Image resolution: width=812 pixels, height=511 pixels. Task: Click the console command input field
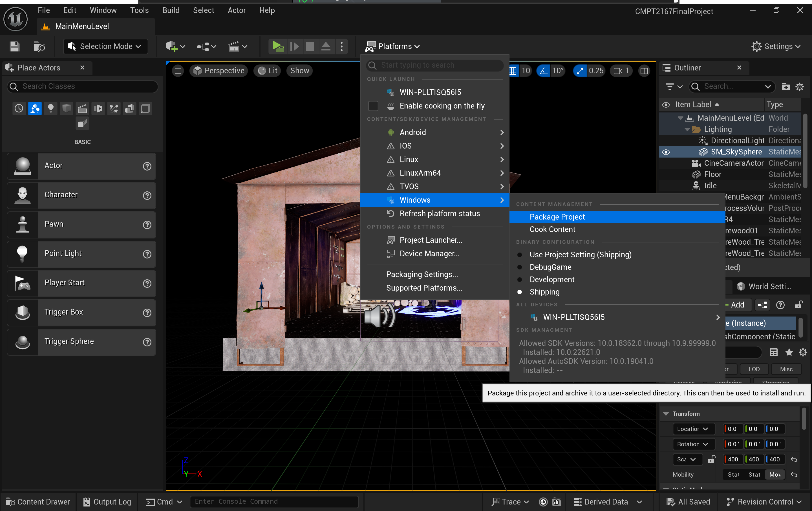pos(274,502)
